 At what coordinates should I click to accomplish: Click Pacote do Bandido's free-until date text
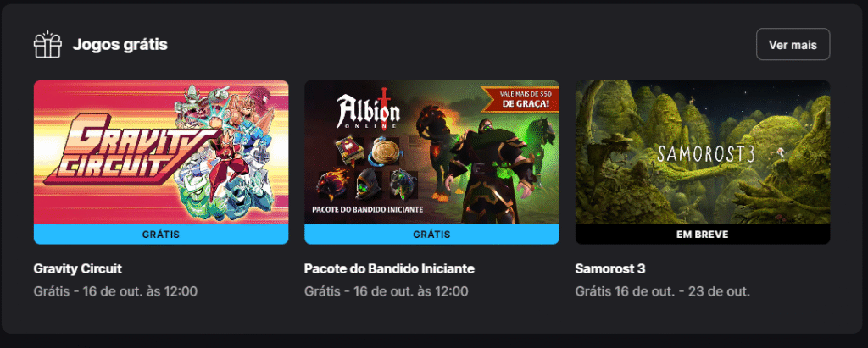[x=386, y=291]
